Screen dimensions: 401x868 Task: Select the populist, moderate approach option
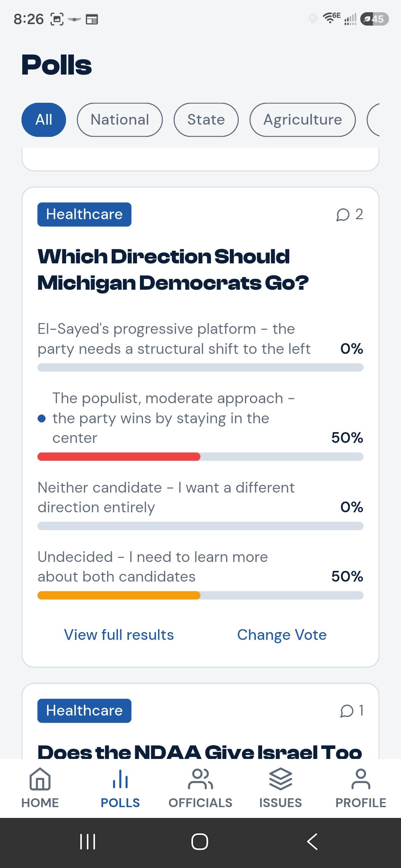tap(200, 425)
